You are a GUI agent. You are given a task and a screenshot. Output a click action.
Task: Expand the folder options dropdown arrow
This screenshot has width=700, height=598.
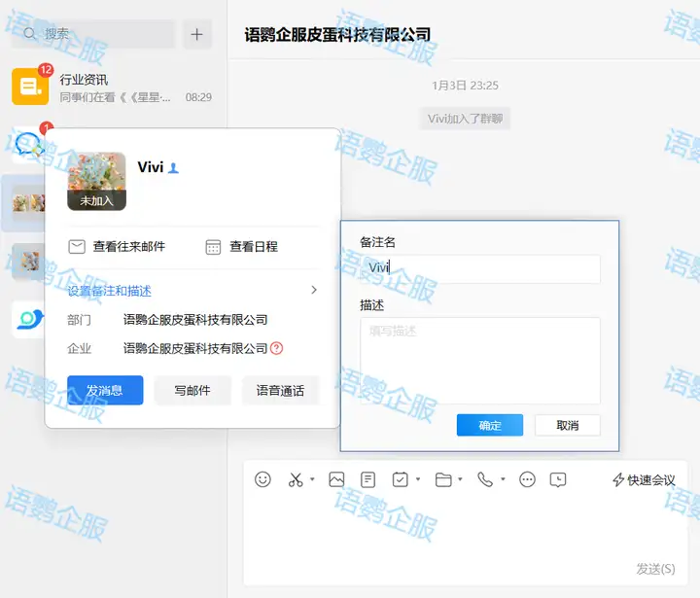pyautogui.click(x=460, y=479)
